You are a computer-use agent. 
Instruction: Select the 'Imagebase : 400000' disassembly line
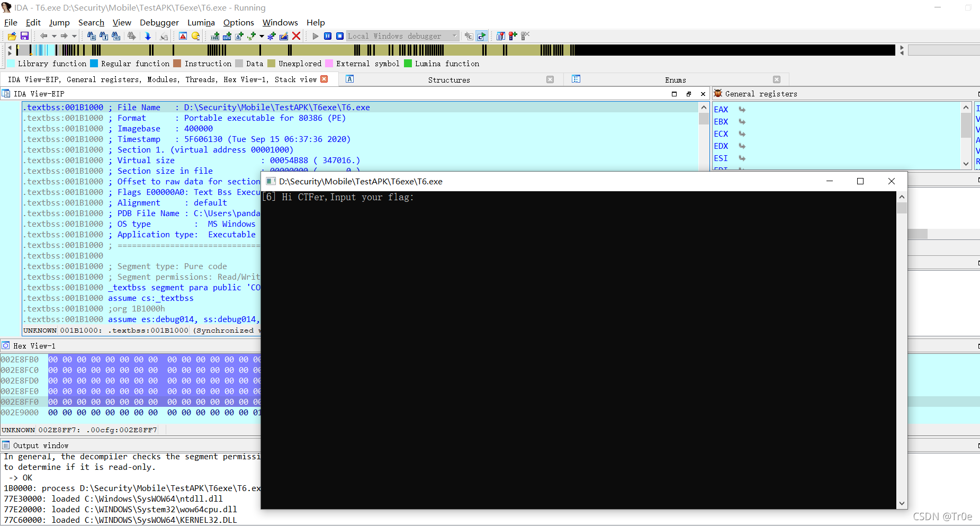click(360, 129)
